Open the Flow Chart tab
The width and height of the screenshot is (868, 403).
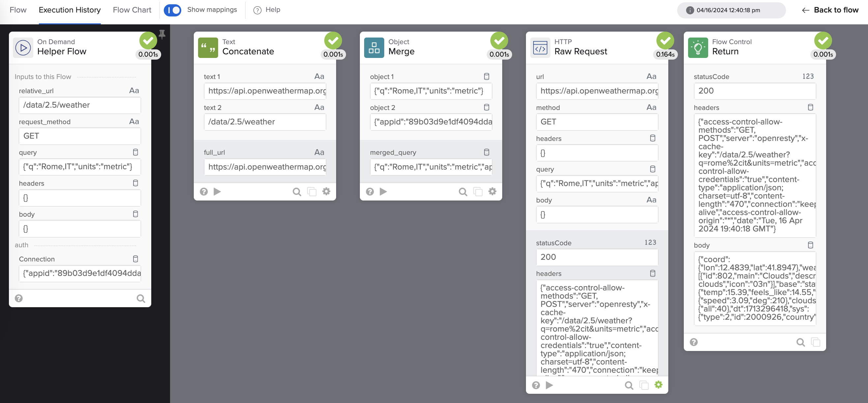[132, 10]
